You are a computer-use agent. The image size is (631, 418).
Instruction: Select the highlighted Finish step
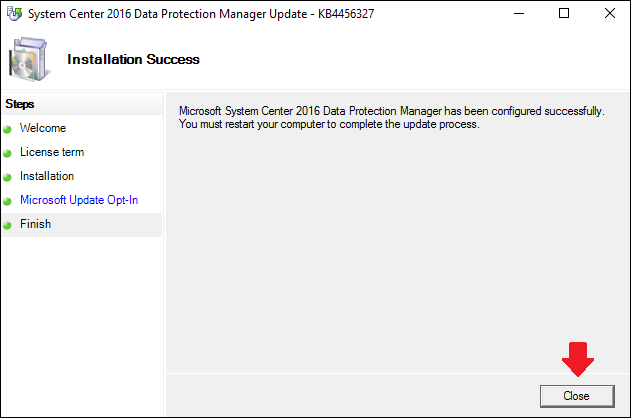pos(35,224)
